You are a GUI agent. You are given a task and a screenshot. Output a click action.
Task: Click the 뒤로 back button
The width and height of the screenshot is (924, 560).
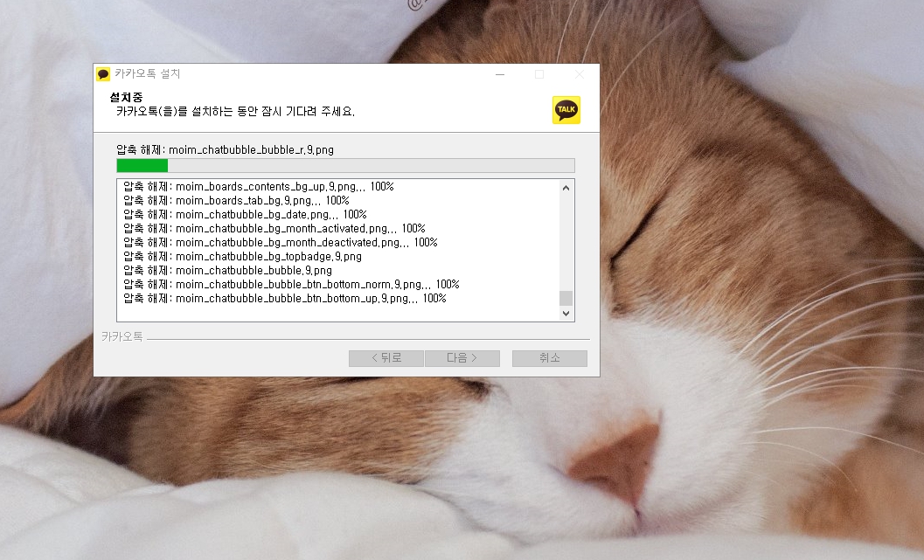(386, 358)
